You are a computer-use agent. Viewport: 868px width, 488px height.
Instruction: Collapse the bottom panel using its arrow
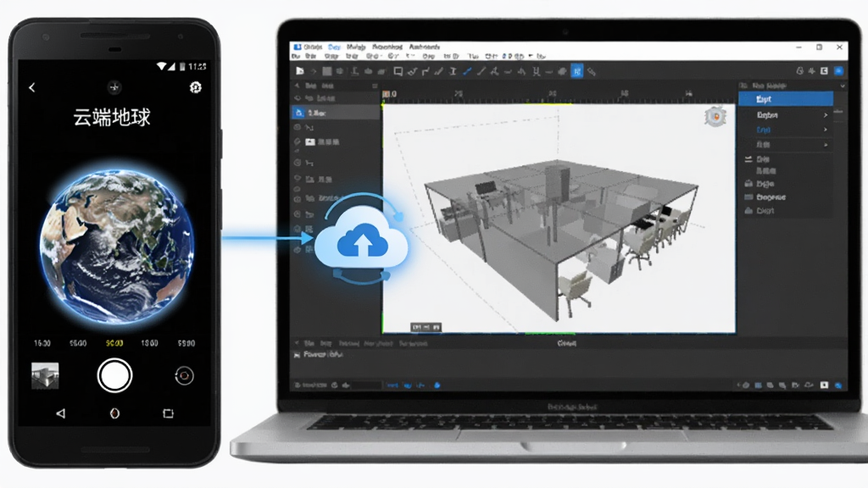(297, 343)
